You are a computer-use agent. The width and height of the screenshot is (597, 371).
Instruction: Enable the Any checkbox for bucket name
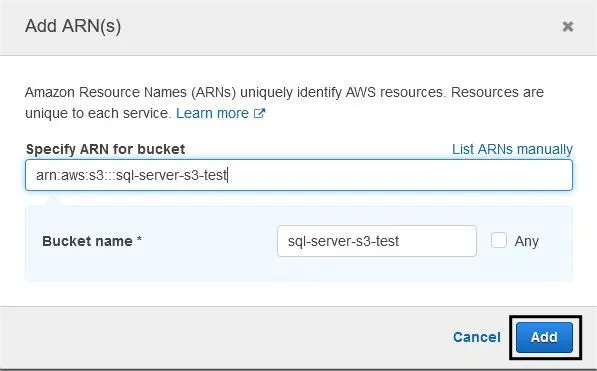pos(498,241)
